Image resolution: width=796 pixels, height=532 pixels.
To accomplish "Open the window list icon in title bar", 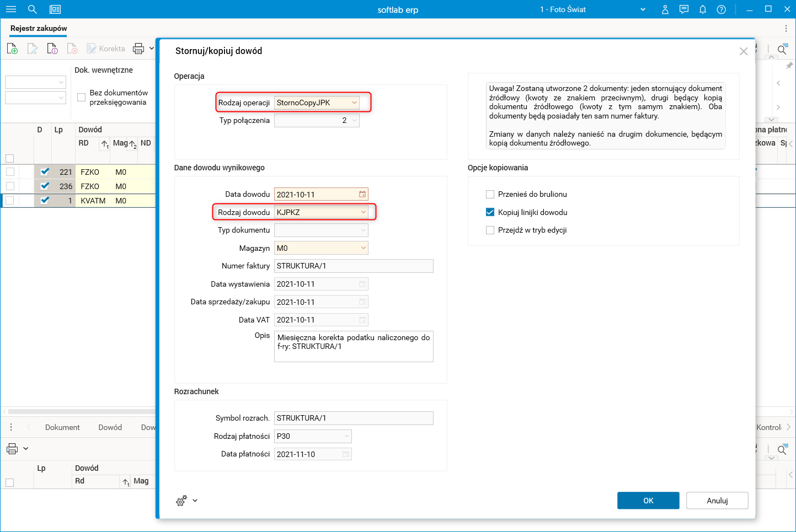I will pos(55,9).
